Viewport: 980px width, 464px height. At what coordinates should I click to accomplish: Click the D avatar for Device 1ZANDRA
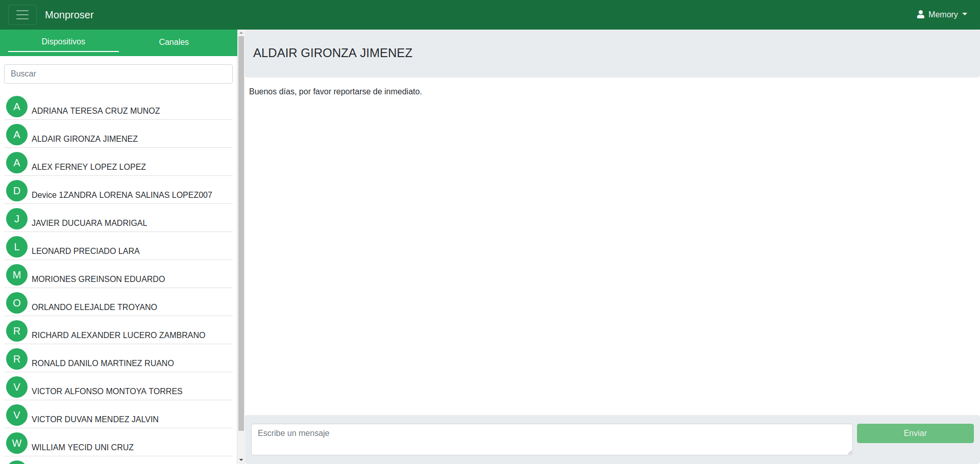(x=17, y=191)
